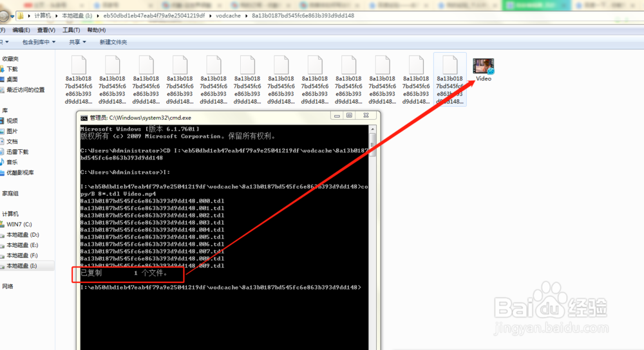Open drive 本地磁盘 (D:) in the sidebar
The height and width of the screenshot is (350, 644).
tap(23, 235)
